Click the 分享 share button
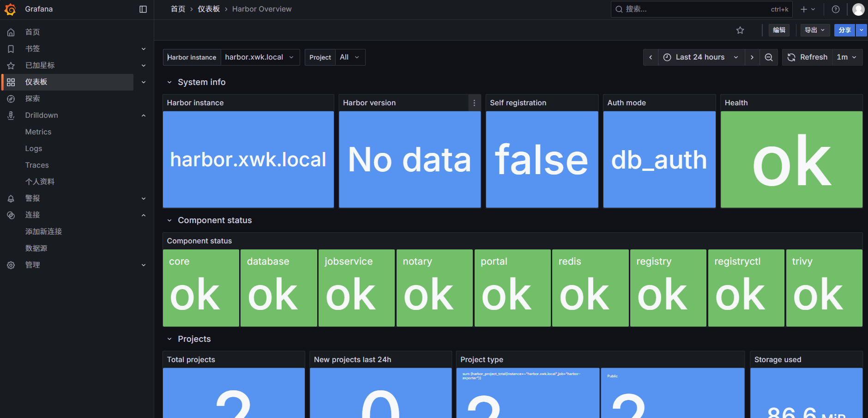Image resolution: width=868 pixels, height=418 pixels. pos(844,30)
